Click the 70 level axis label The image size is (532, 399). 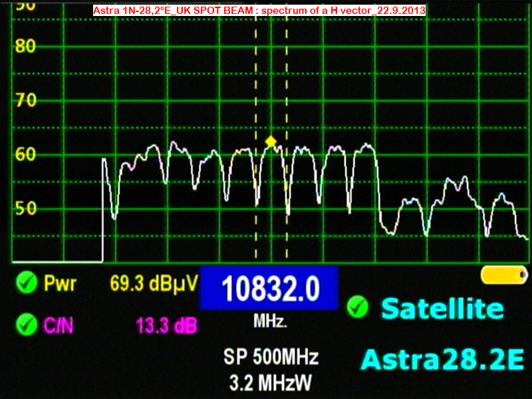26,101
